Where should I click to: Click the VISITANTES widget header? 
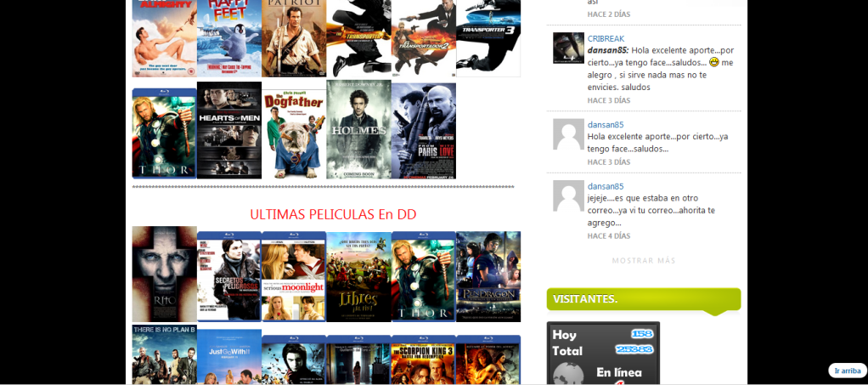click(x=644, y=300)
